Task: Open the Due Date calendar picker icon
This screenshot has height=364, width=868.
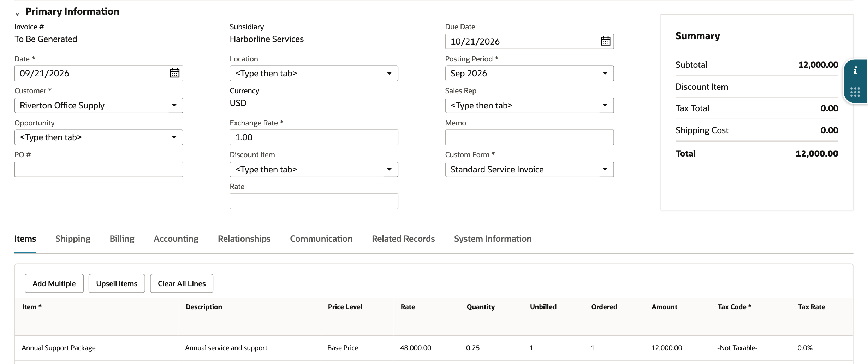Action: pyautogui.click(x=605, y=41)
